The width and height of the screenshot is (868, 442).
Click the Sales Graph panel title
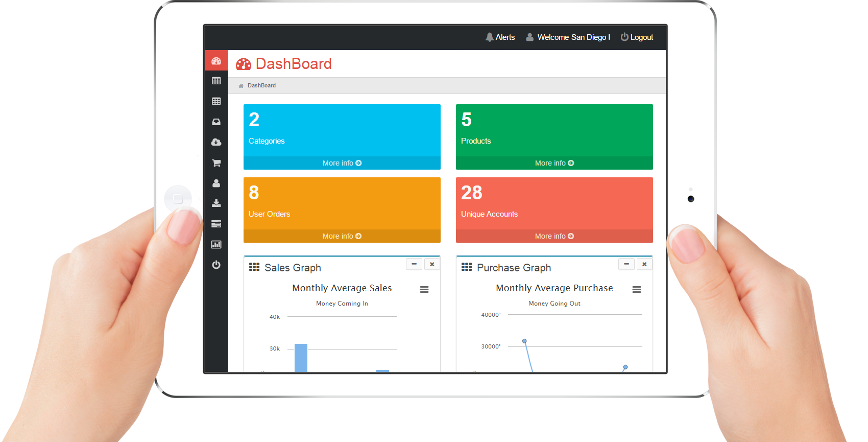pos(293,268)
